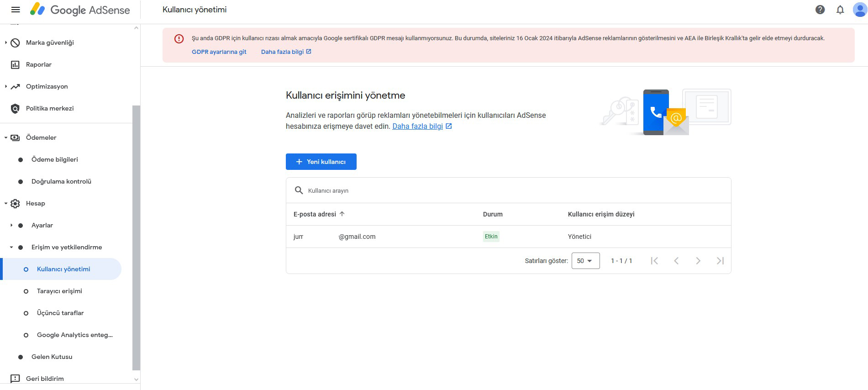Open the account profile avatar
Viewport: 868px width, 390px height.
pyautogui.click(x=860, y=10)
